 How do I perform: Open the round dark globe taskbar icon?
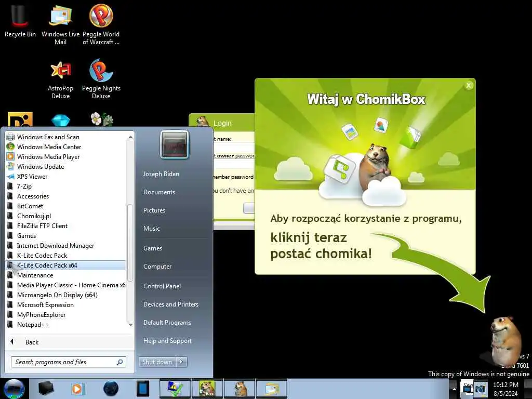[x=111, y=389]
